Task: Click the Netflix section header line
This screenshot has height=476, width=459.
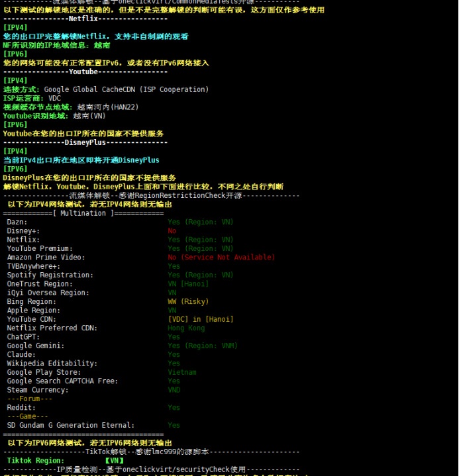Action: click(x=85, y=19)
